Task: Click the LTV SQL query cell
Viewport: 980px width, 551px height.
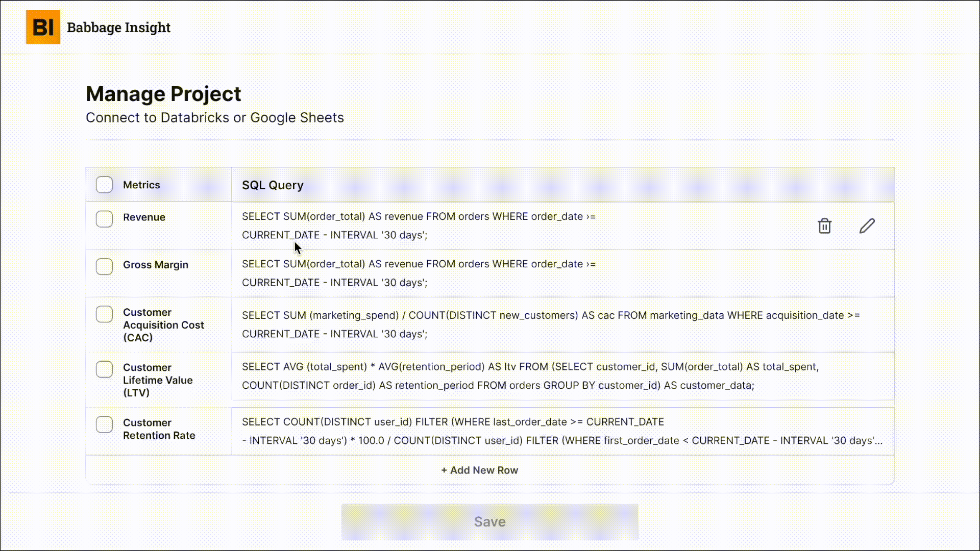Action: click(x=510, y=376)
